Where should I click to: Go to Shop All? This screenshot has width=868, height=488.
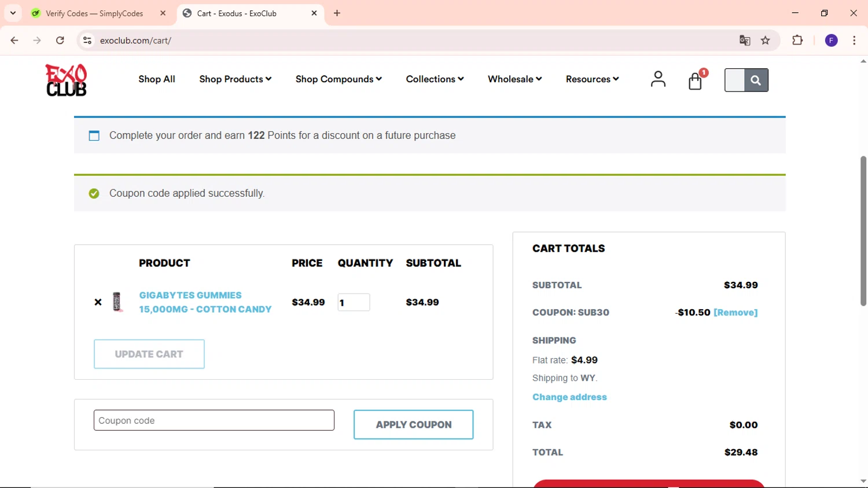[157, 79]
